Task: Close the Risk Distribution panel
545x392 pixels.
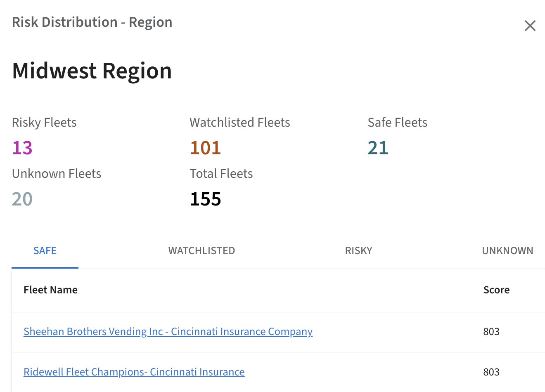Action: point(530,26)
